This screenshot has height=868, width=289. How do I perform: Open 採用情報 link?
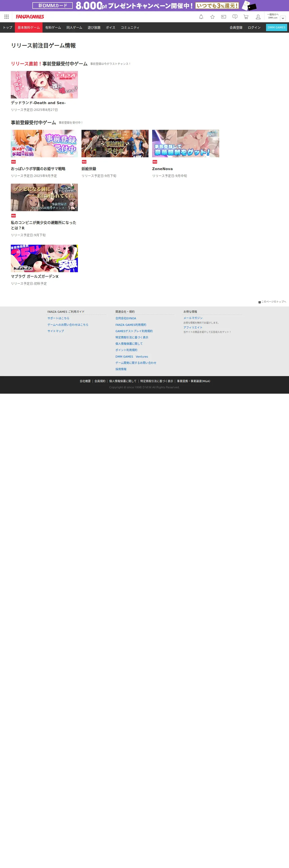(x=121, y=369)
